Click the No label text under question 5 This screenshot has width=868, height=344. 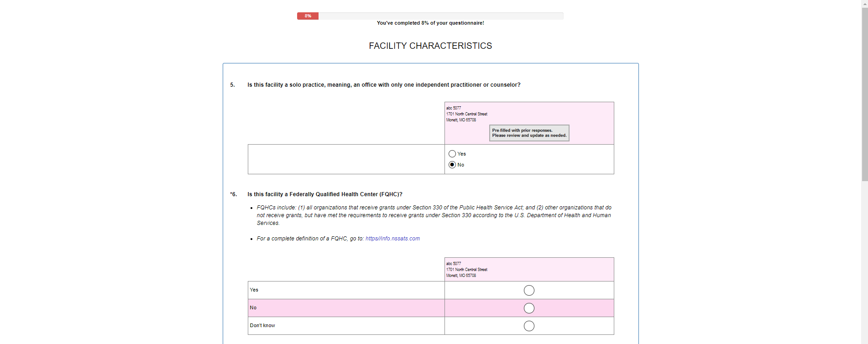pos(461,165)
